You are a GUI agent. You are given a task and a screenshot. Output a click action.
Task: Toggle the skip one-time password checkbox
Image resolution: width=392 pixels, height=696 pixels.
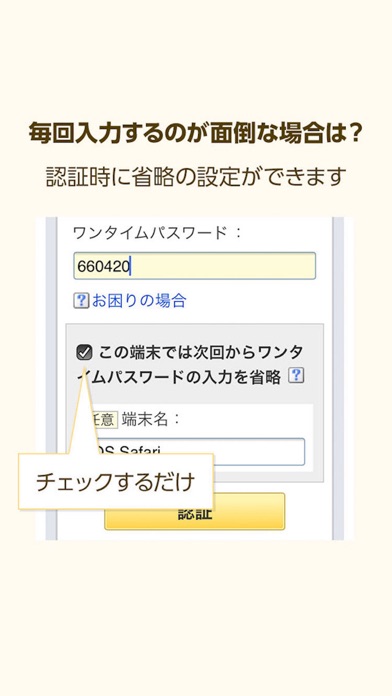[84, 353]
